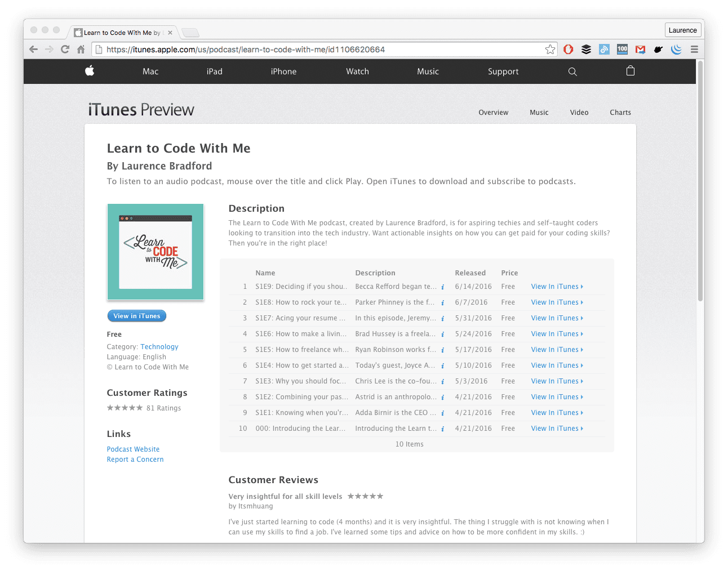Image resolution: width=728 pixels, height=571 pixels.
Task: Show info icon for S1E3 episode
Action: 442,382
